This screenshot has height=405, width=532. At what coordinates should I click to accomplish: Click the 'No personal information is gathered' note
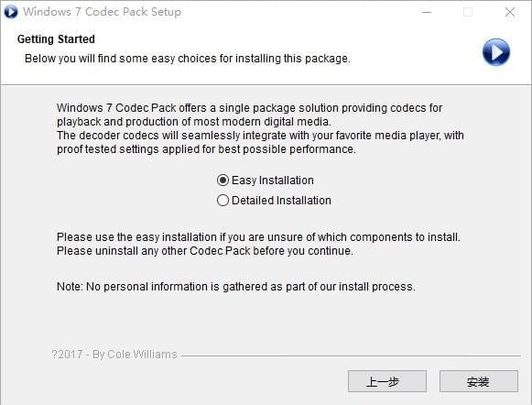(236, 287)
